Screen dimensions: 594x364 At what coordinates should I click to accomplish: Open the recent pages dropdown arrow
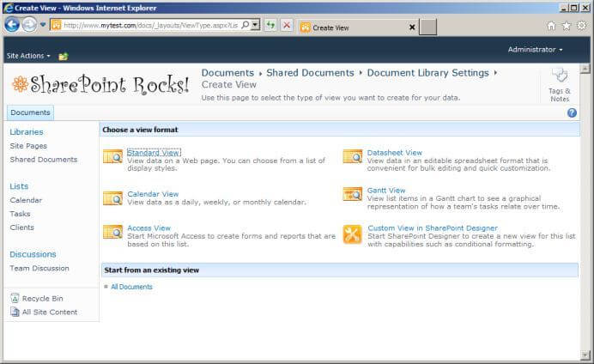coord(43,25)
